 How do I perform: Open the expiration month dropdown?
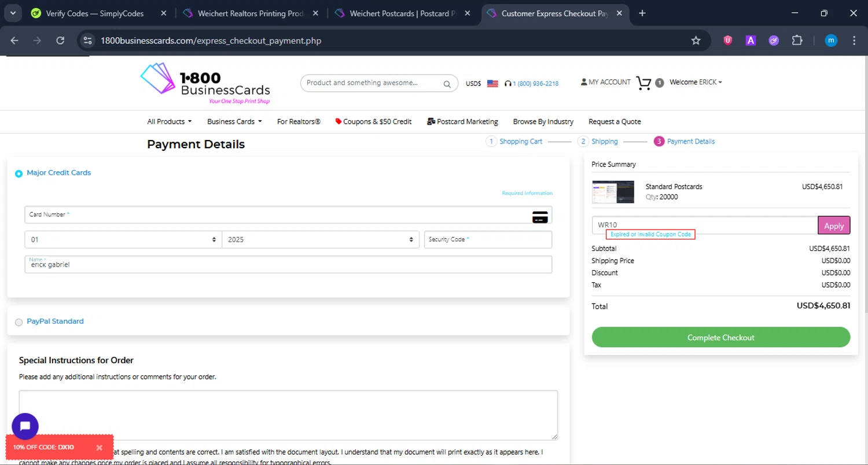point(123,239)
